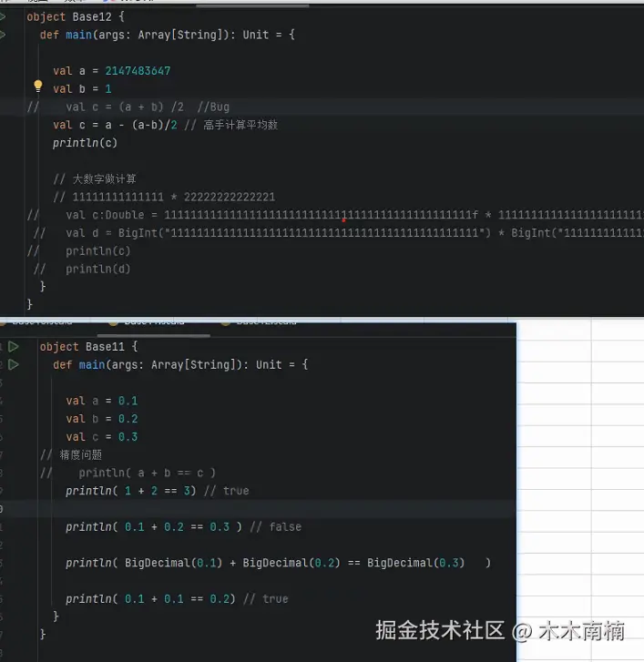This screenshot has width=644, height=662.
Task: Click BigDecimal(0.1) in the println line
Action: pos(173,563)
